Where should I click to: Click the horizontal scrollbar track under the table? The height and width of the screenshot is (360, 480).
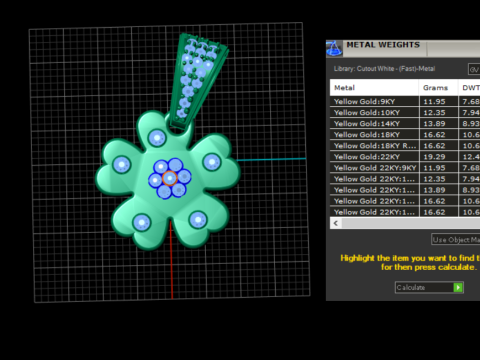tap(411, 223)
